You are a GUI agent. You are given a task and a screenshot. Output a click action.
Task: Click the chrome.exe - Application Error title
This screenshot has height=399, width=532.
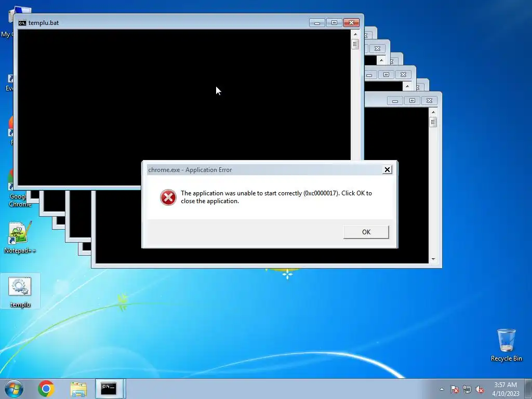pyautogui.click(x=190, y=170)
